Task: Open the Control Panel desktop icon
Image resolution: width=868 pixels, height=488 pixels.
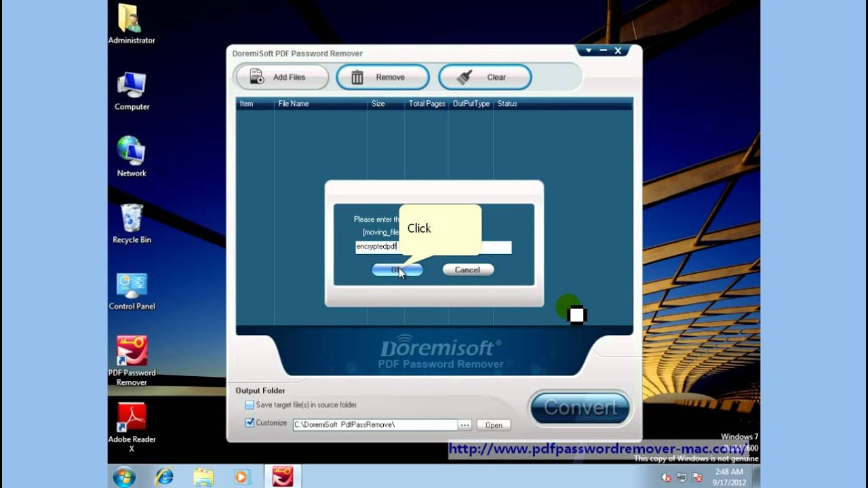Action: 132,290
